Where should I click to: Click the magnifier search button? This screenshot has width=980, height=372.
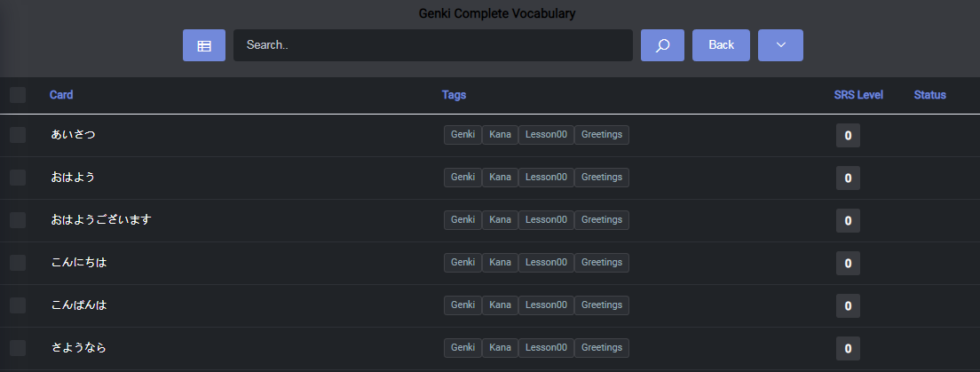662,45
